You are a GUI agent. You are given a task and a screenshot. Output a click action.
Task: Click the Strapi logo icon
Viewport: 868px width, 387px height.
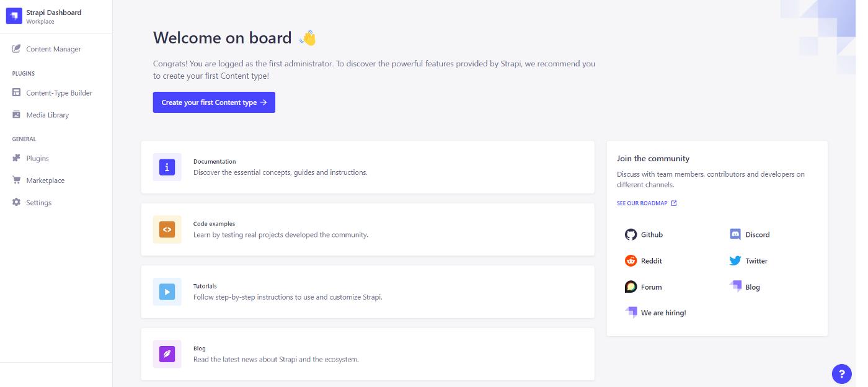coord(14,16)
